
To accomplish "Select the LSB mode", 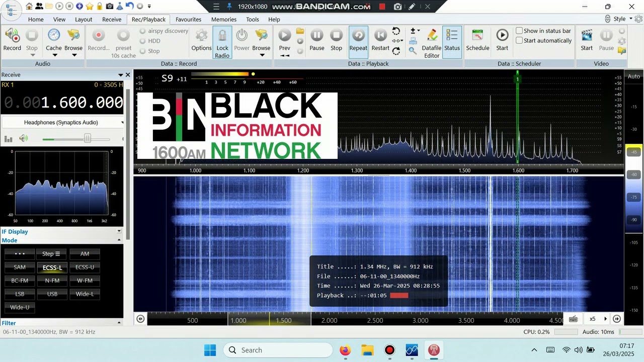I will point(20,294).
